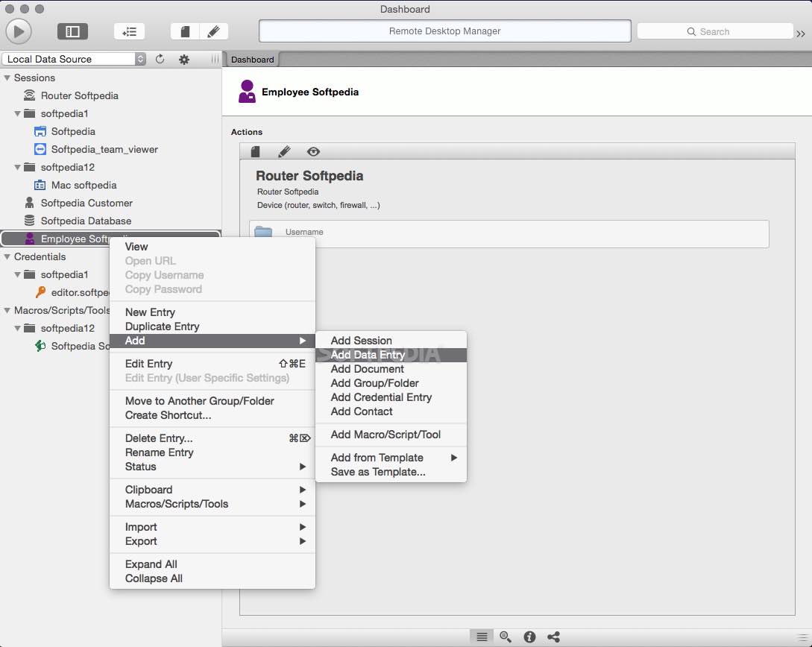Click the notebook icon in Actions bar

coord(255,151)
